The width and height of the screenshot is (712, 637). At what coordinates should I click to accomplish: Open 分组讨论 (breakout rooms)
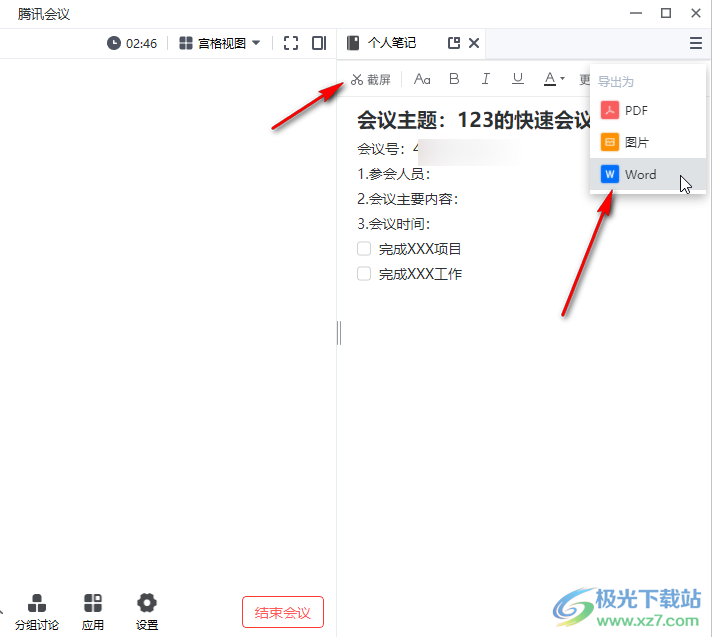pos(37,612)
